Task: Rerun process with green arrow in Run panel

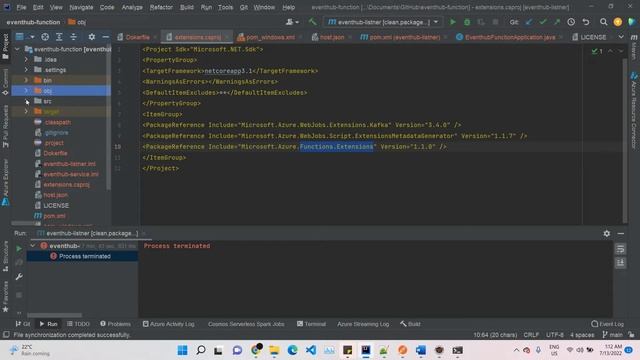Action: tap(19, 249)
